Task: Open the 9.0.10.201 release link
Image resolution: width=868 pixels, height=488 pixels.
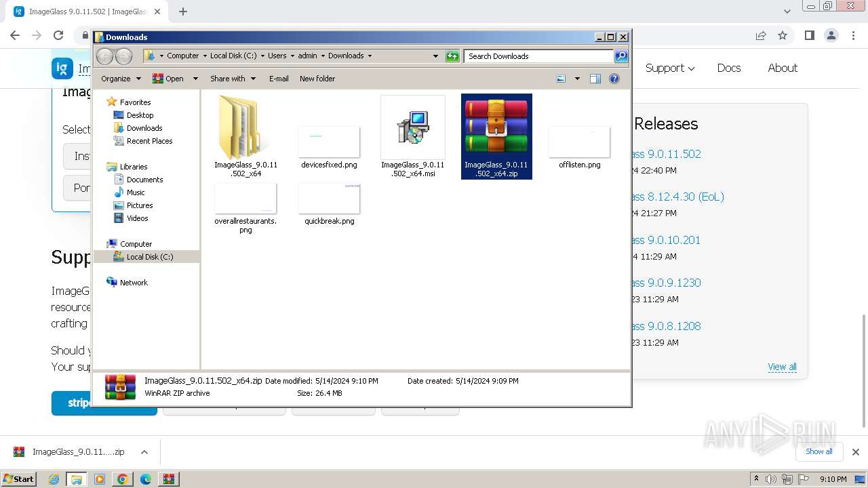Action: (666, 240)
